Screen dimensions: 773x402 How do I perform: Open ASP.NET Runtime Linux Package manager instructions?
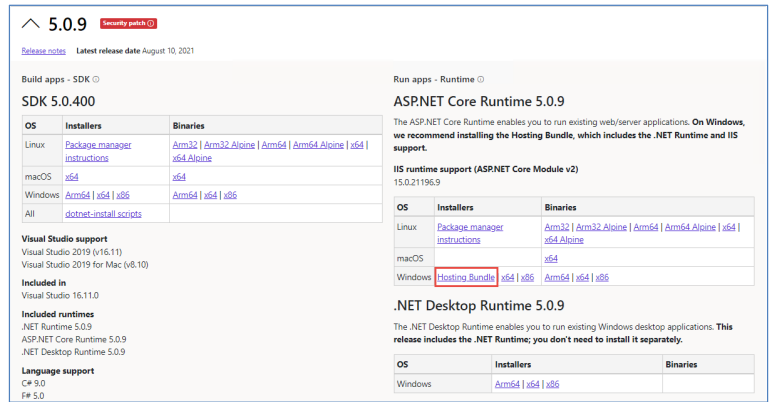click(470, 233)
